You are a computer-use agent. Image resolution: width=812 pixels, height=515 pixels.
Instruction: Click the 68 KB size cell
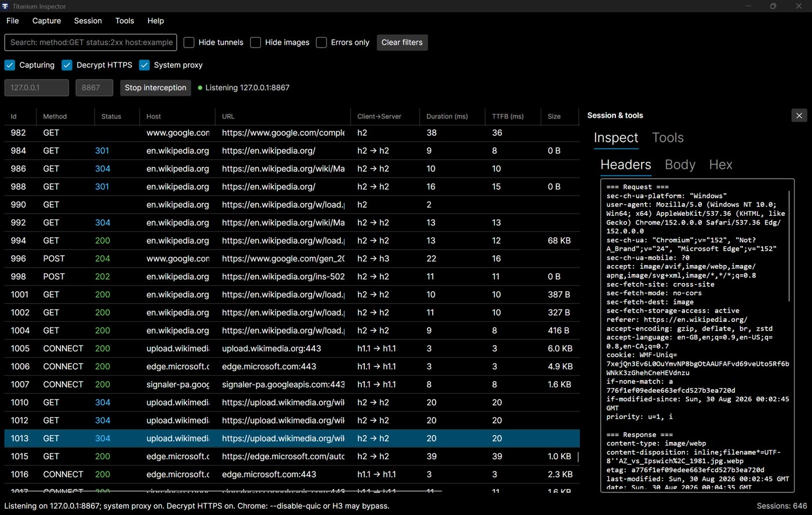click(x=559, y=241)
